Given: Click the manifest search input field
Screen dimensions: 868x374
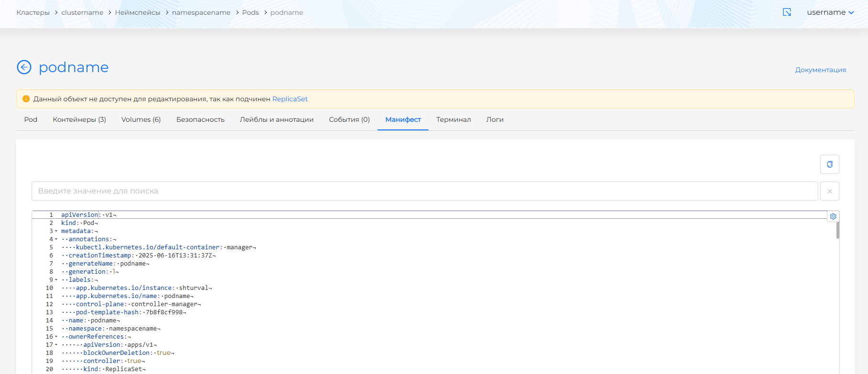Looking at the screenshot, I should tap(424, 191).
